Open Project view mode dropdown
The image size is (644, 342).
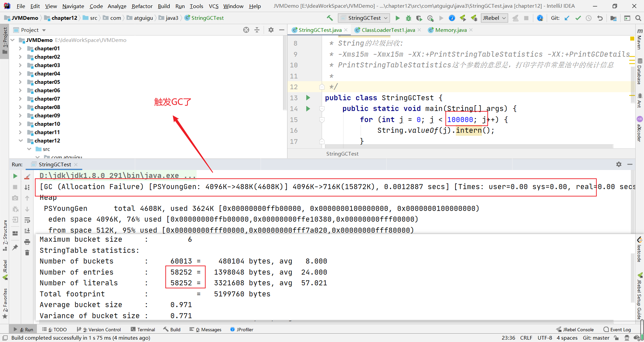pyautogui.click(x=30, y=30)
